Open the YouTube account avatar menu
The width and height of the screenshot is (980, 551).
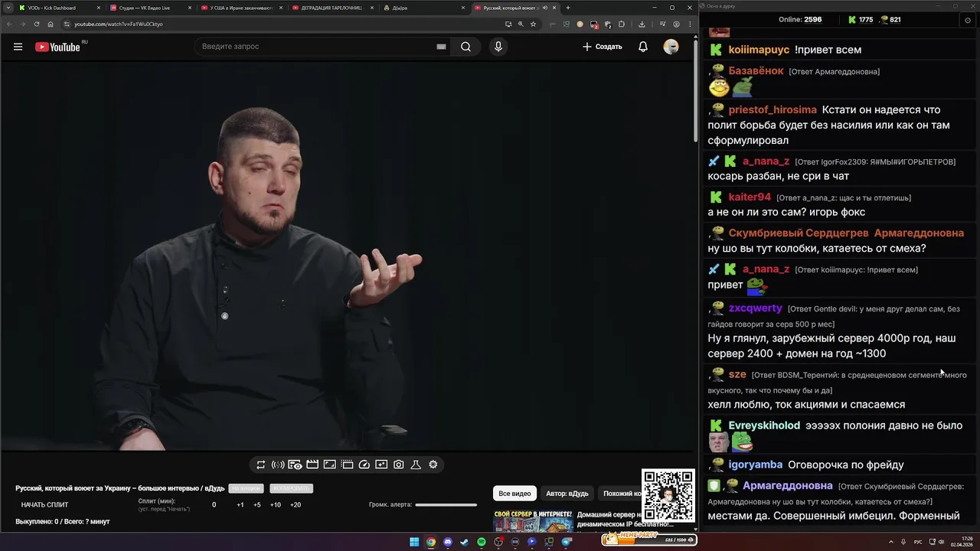[671, 47]
